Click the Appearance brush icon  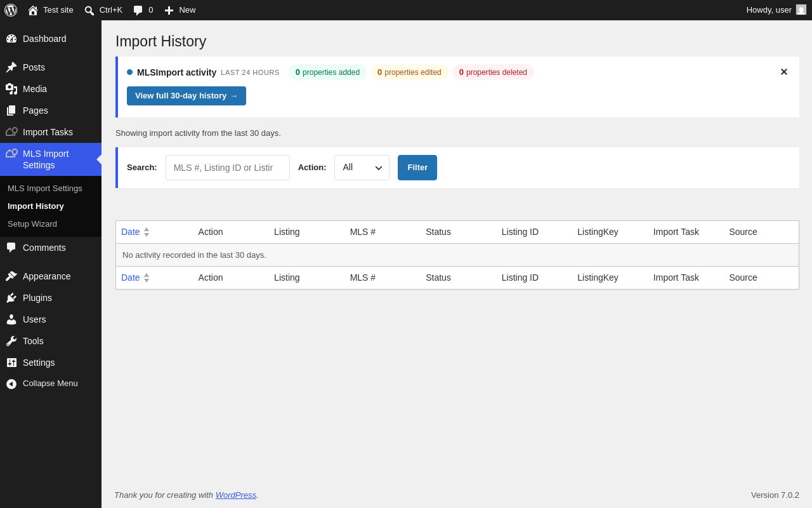coord(11,276)
